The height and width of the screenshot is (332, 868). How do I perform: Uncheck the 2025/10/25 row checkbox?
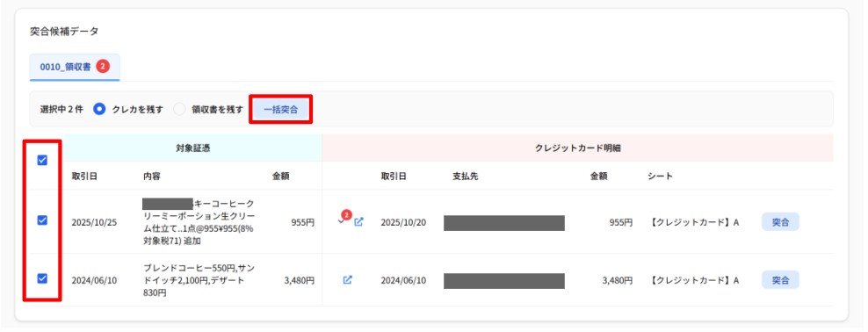42,220
